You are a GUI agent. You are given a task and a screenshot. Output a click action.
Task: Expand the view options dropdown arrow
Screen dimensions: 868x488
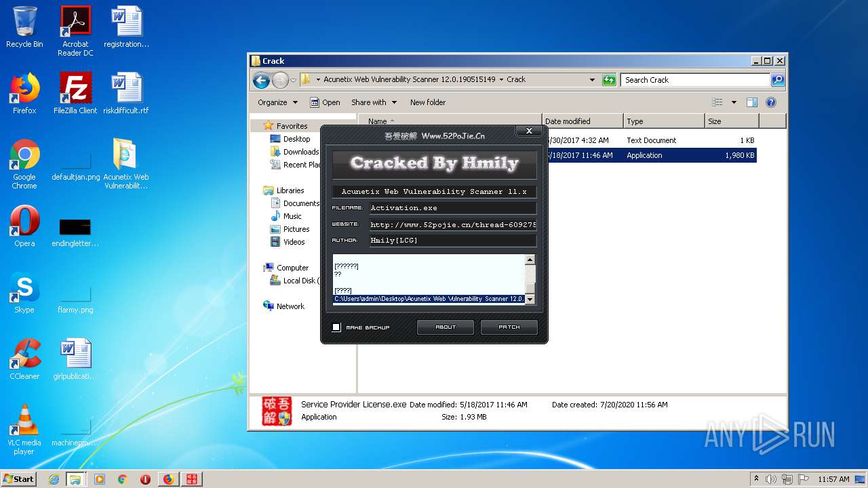click(734, 102)
